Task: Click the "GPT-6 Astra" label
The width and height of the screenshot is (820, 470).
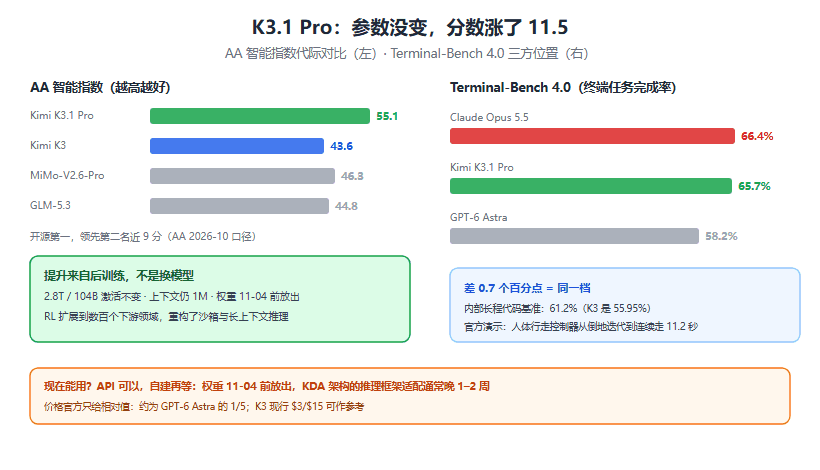Action: tap(479, 217)
